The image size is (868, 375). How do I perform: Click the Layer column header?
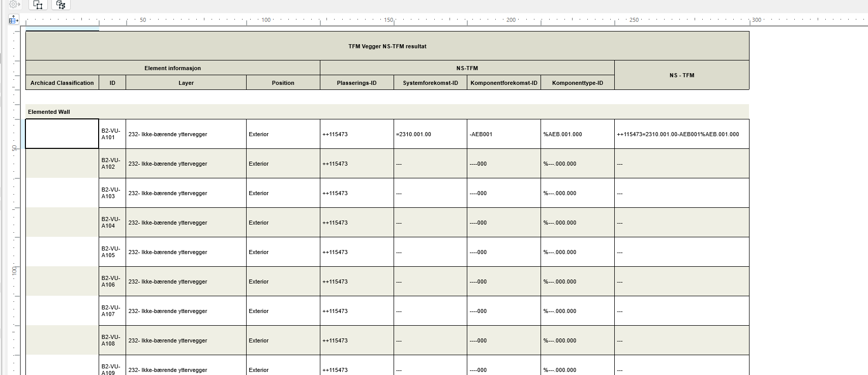[186, 83]
